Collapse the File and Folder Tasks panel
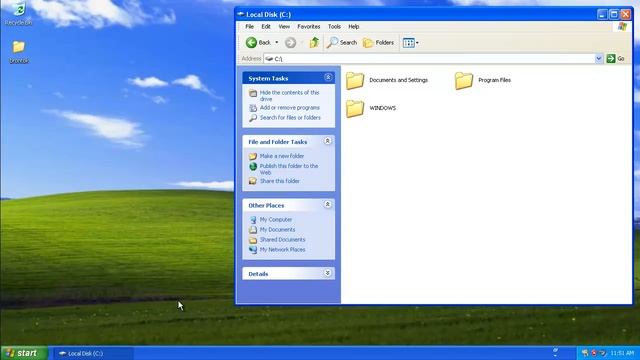The image size is (640, 360). click(327, 141)
